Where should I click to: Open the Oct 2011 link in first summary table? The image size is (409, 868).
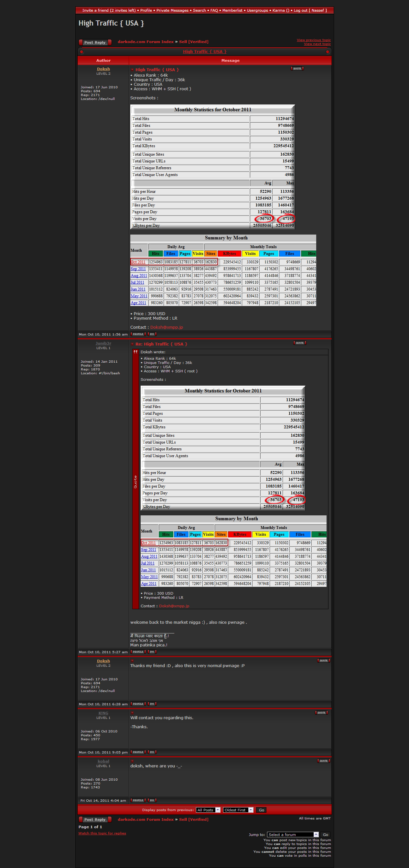[x=138, y=262]
